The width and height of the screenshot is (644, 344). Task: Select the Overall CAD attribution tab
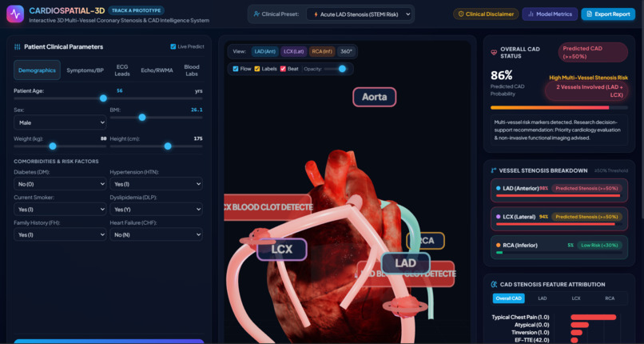coord(508,298)
